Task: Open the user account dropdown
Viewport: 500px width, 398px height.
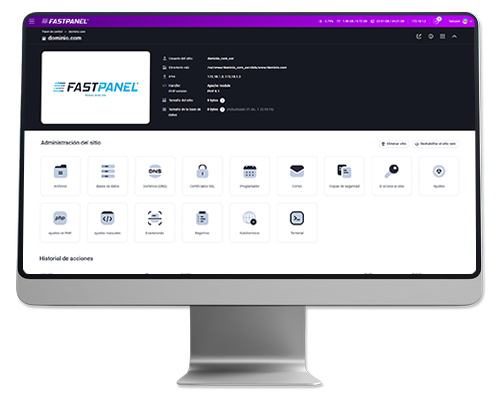Action: pos(460,21)
